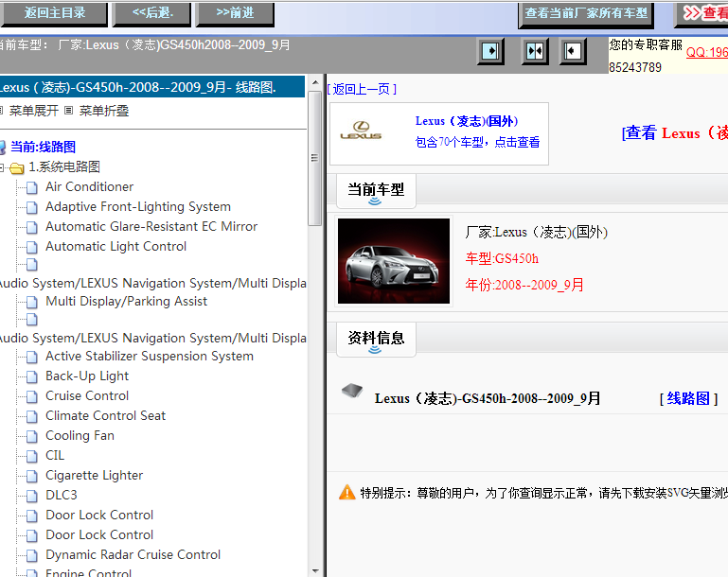The height and width of the screenshot is (577, 728).
Task: Go forward with the >>前进 button
Action: 236,13
